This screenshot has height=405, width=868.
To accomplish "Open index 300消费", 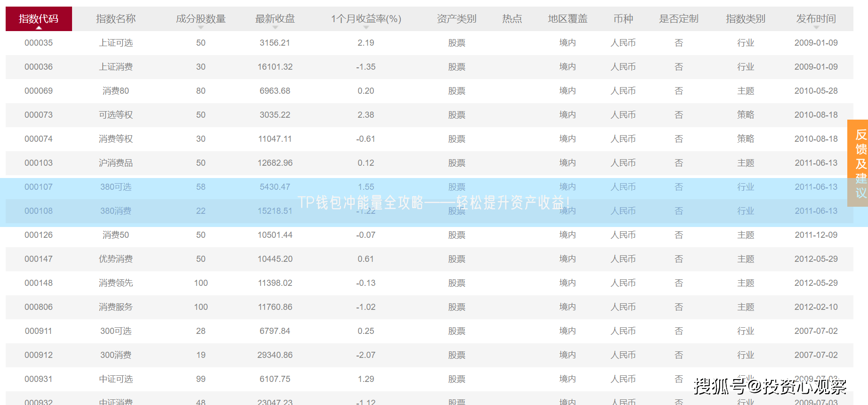I will [116, 355].
